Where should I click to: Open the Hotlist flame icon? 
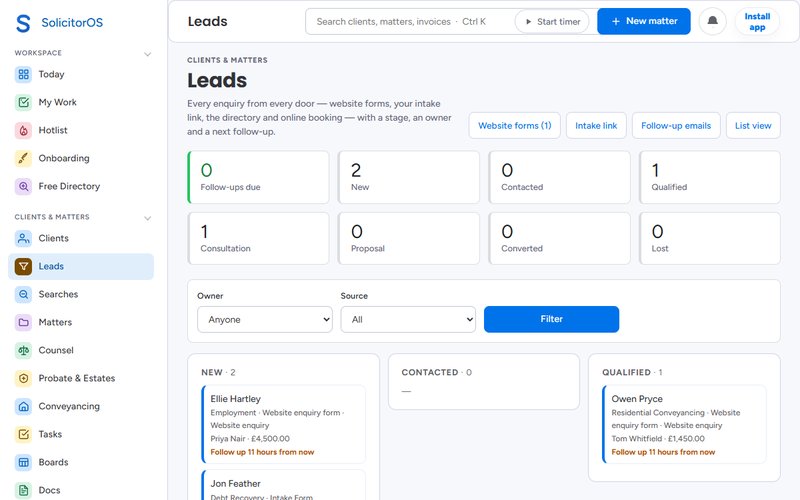[23, 131]
